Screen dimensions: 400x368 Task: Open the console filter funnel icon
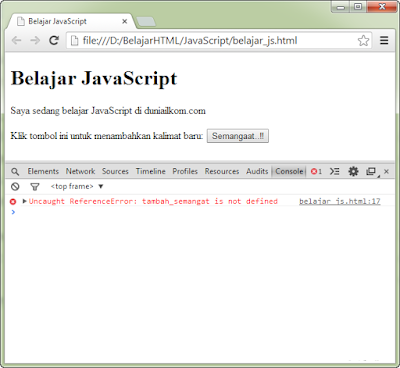tap(35, 187)
